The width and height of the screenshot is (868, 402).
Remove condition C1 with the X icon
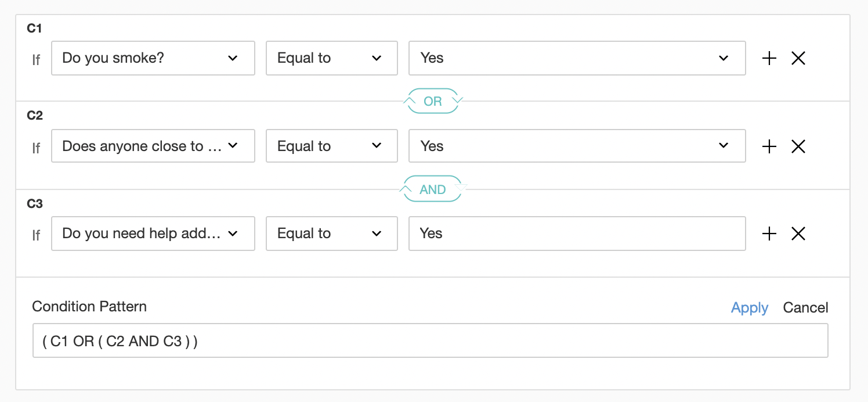pyautogui.click(x=798, y=58)
